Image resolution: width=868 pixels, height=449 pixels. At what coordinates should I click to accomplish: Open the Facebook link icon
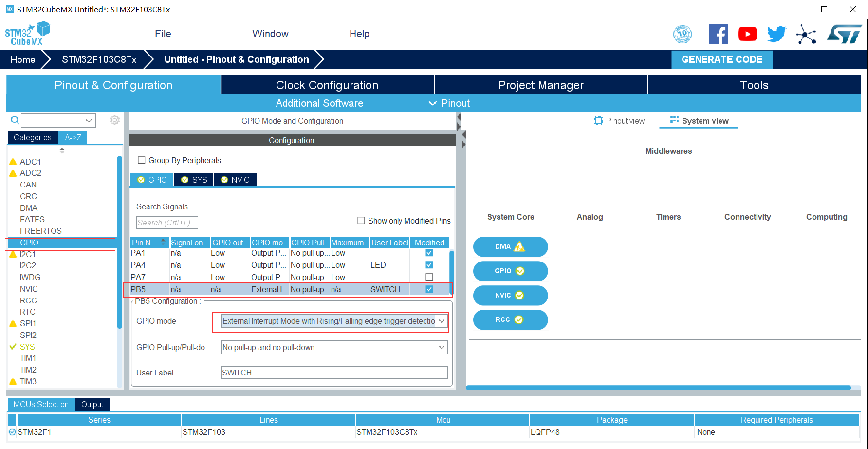point(718,34)
